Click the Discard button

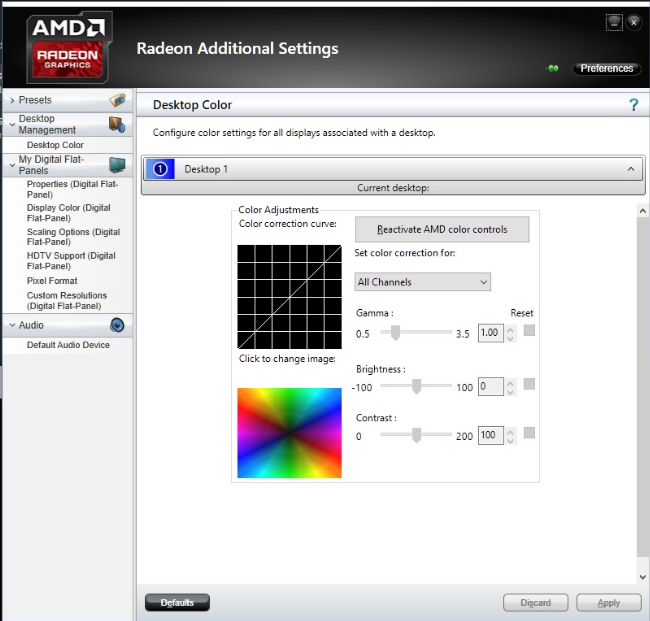pos(535,602)
